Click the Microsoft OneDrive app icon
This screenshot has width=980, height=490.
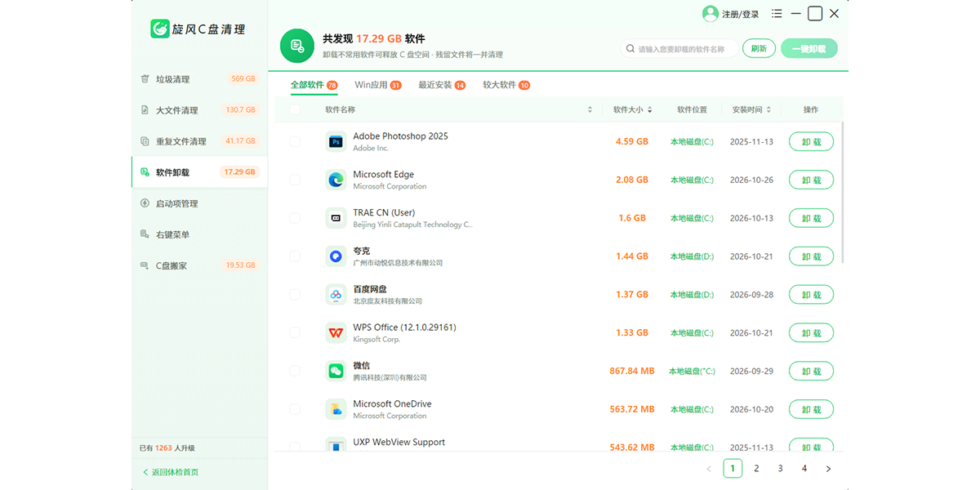click(336, 409)
